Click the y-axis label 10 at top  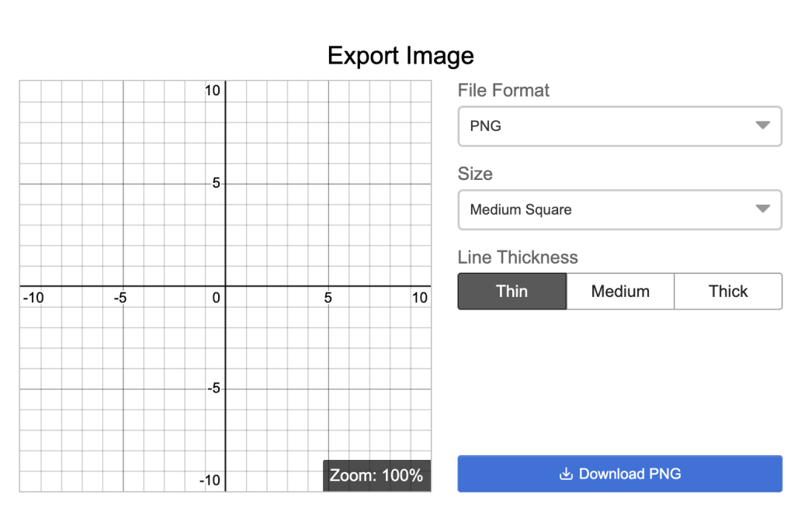212,91
